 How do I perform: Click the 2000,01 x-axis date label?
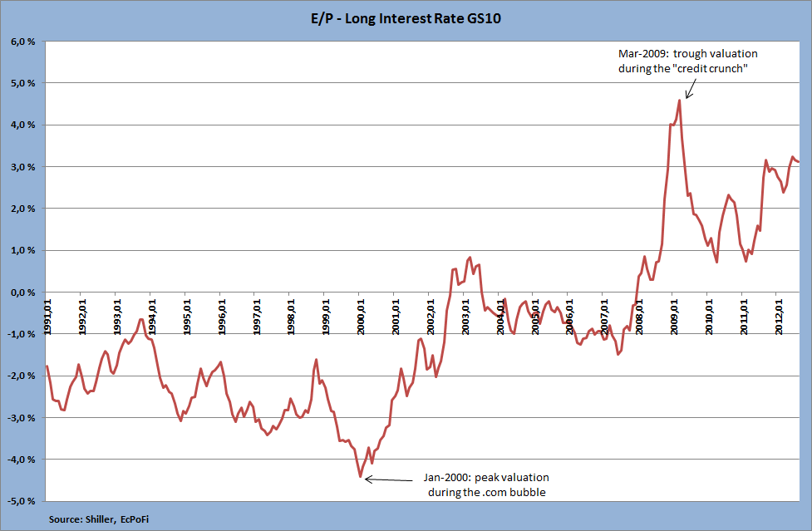tap(361, 317)
